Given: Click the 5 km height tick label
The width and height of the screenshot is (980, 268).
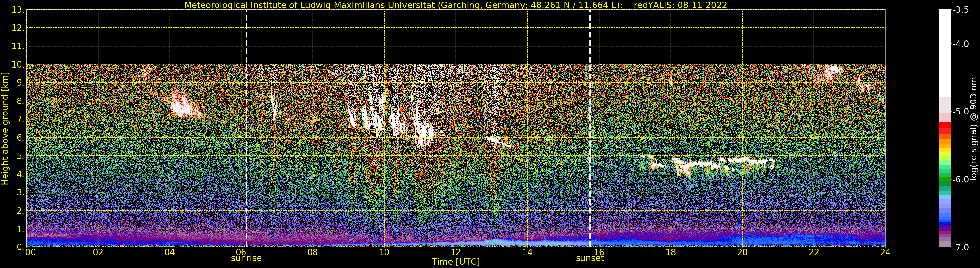Looking at the screenshot, I should pos(20,156).
